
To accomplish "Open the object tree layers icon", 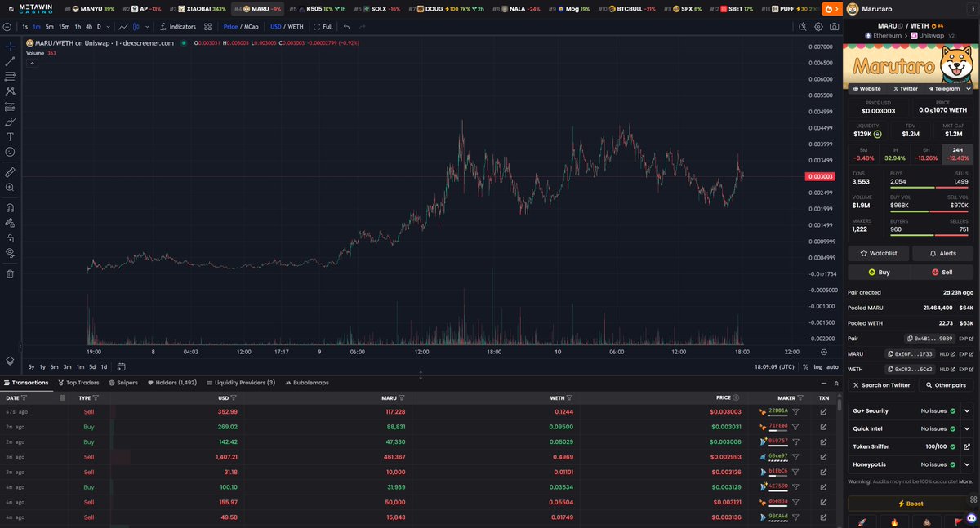I will pyautogui.click(x=10, y=360).
